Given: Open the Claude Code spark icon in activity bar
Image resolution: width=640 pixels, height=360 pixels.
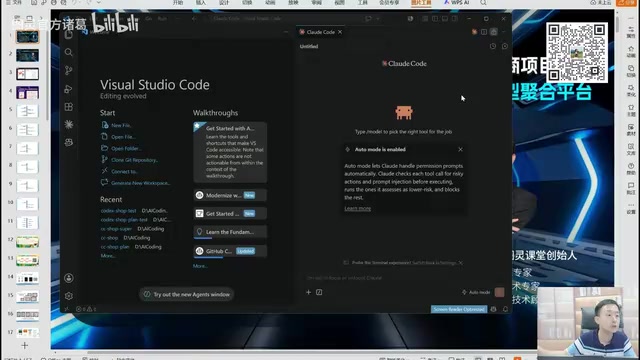Looking at the screenshot, I should (69, 124).
